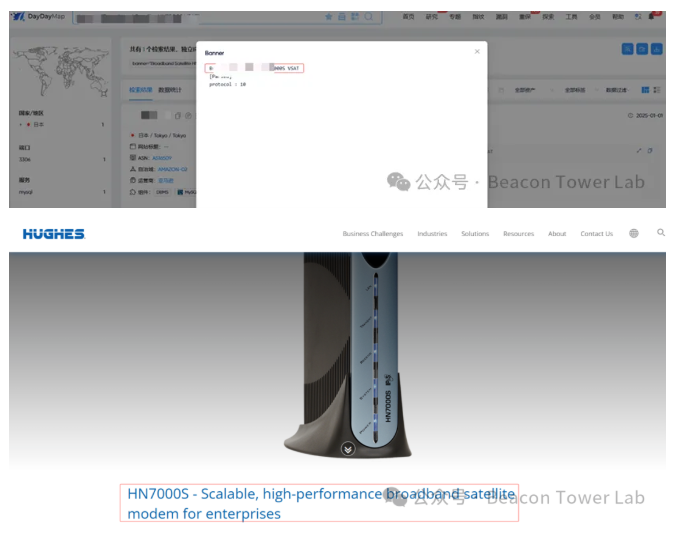Viewport: 678px width, 548px height.
Task: Click the download blue button at top right
Action: [656, 49]
